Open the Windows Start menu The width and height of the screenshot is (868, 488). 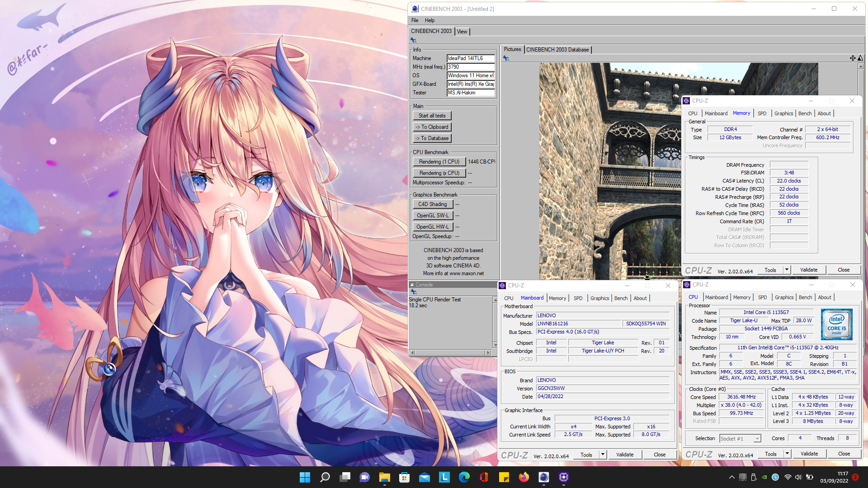point(305,477)
